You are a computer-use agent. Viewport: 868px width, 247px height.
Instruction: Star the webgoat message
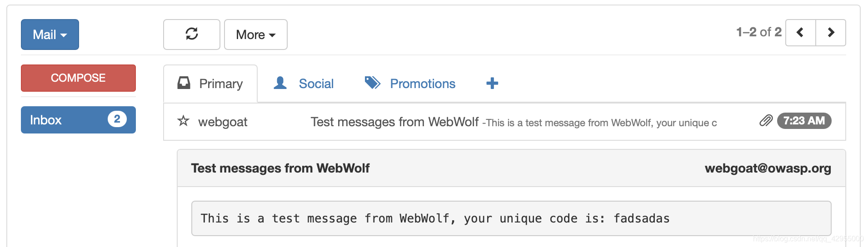coord(183,121)
